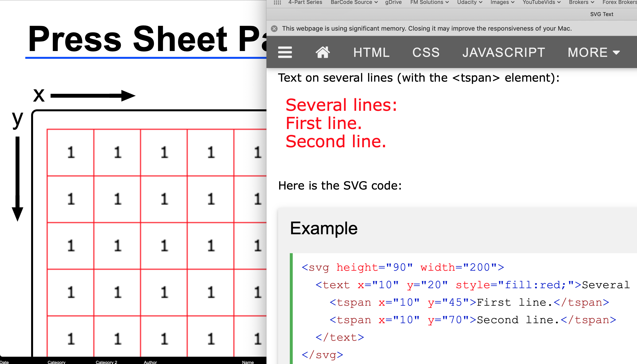Expand the MORE dropdown in navbar

click(594, 52)
